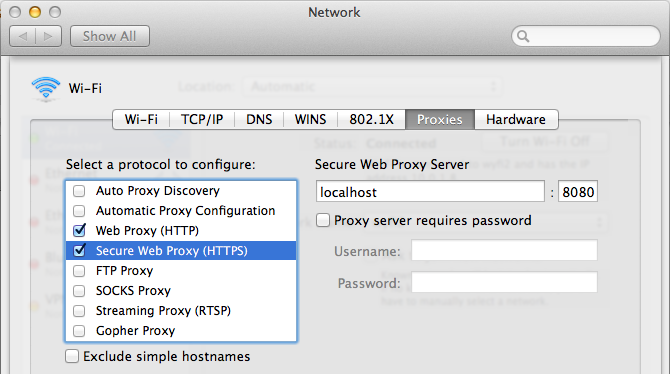
Task: Go to the 802.1X tab
Action: pos(371,119)
